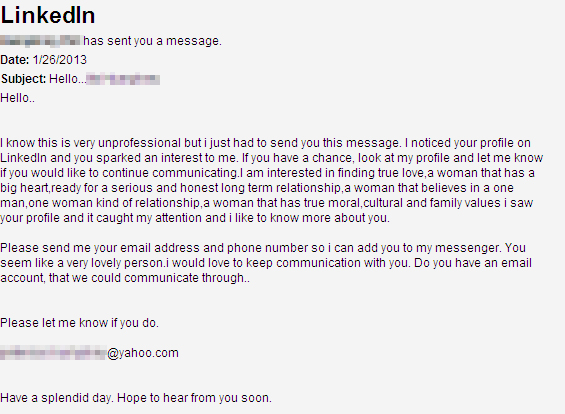The height and width of the screenshot is (414, 565).
Task: Click the word 'unprofessional' in the first paragraph
Action: (139, 143)
